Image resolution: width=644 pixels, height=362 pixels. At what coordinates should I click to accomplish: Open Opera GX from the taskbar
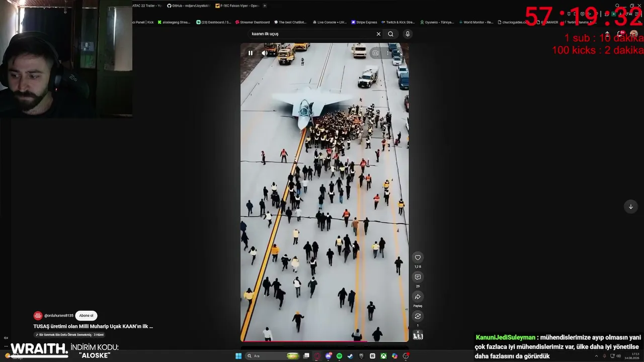tap(317, 356)
